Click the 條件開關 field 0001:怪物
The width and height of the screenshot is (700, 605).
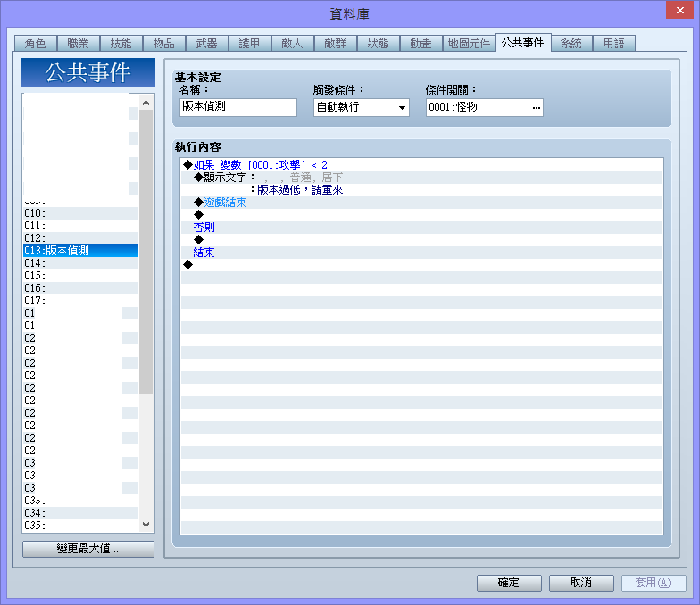coord(485,107)
